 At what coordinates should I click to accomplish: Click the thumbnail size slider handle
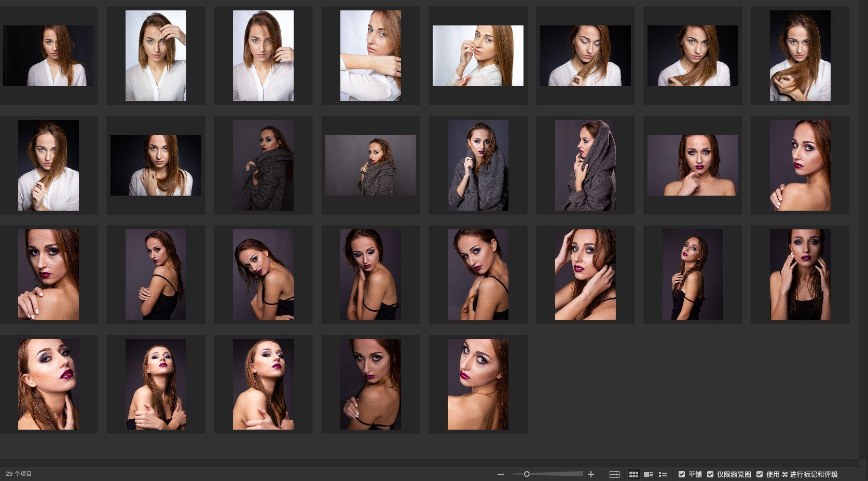pos(527,474)
